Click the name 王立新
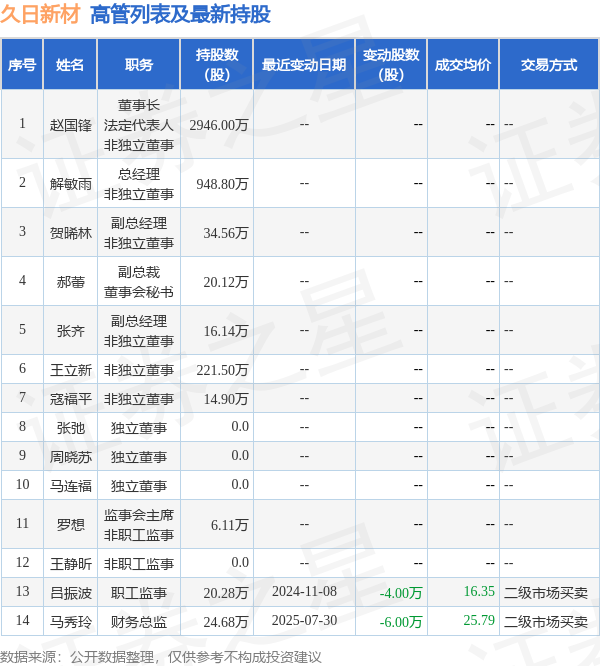Screen dimensions: 600x666 coord(70,370)
